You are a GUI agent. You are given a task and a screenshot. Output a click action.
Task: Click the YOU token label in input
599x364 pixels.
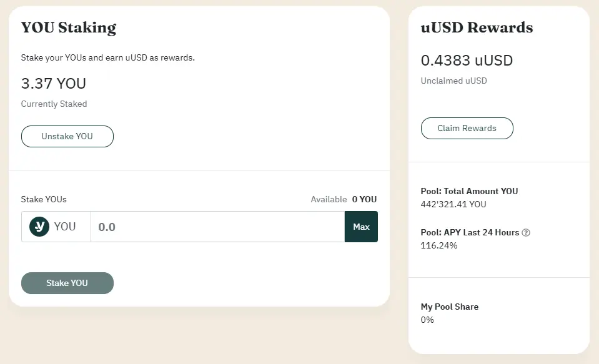tap(65, 227)
